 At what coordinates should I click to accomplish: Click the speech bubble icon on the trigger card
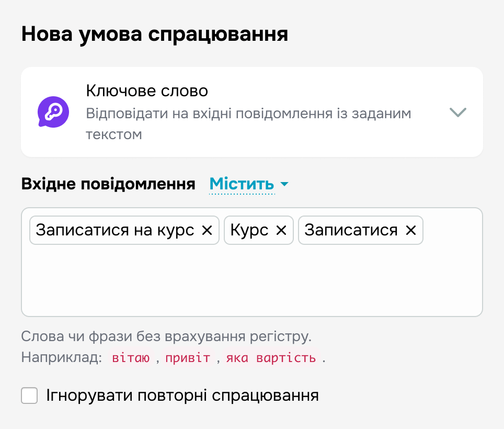click(53, 112)
